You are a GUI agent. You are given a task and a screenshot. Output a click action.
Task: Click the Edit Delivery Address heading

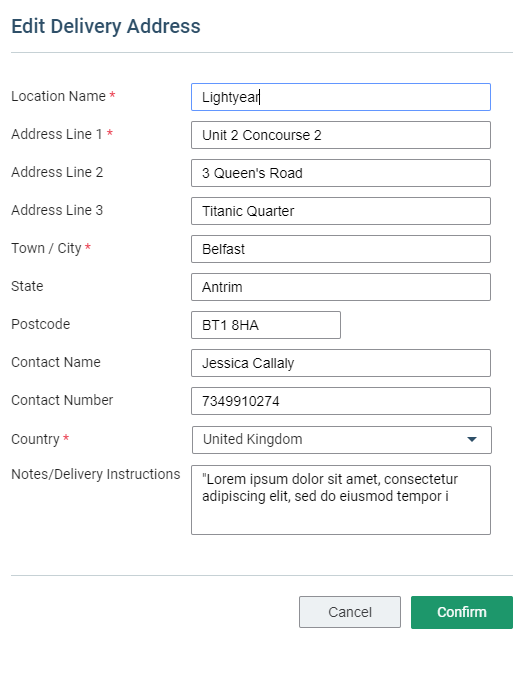click(x=106, y=26)
